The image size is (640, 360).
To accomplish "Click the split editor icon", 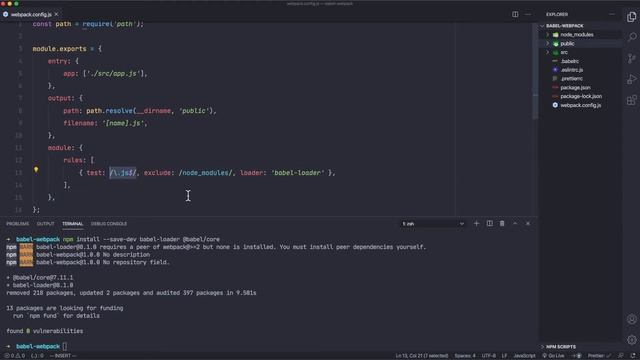I will (x=515, y=14).
